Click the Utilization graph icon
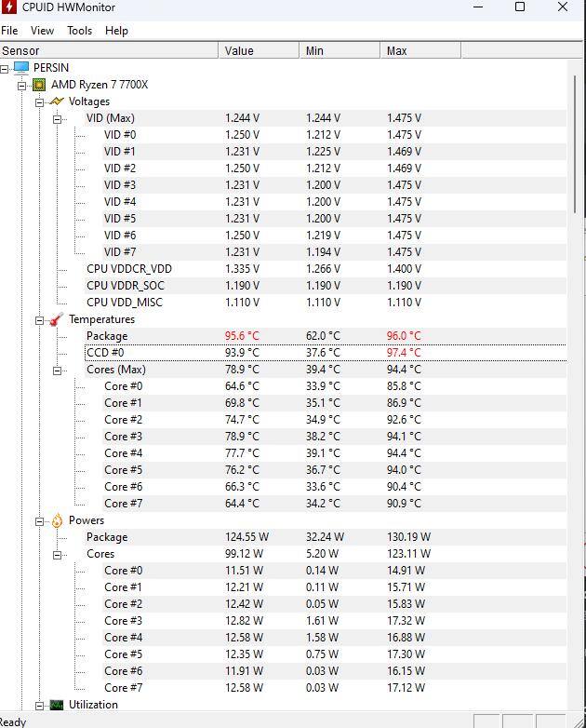586x728 pixels. (x=57, y=705)
